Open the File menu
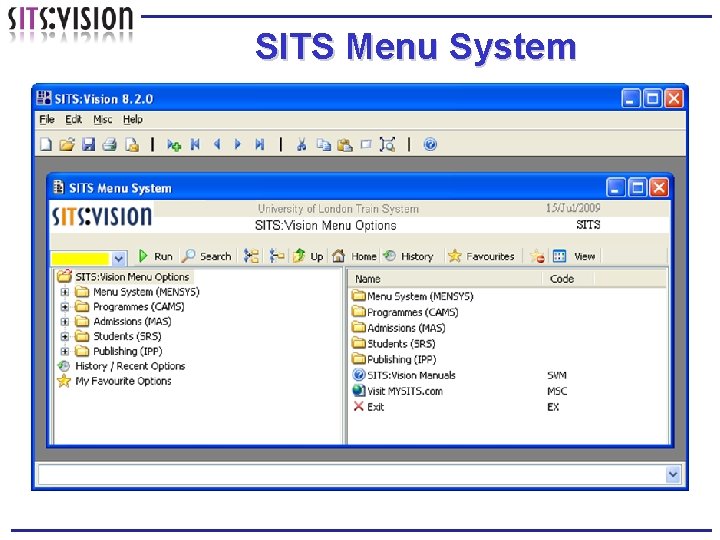The height and width of the screenshot is (540, 720). click(x=47, y=119)
